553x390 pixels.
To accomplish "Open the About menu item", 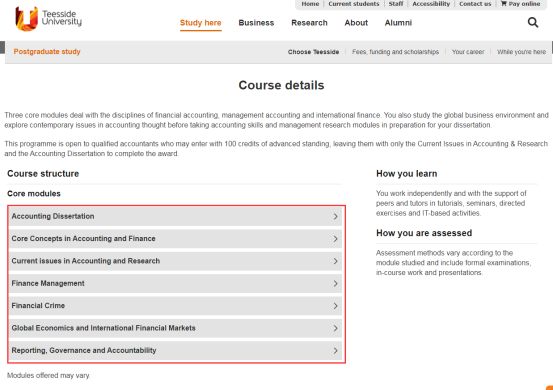I will point(356,23).
